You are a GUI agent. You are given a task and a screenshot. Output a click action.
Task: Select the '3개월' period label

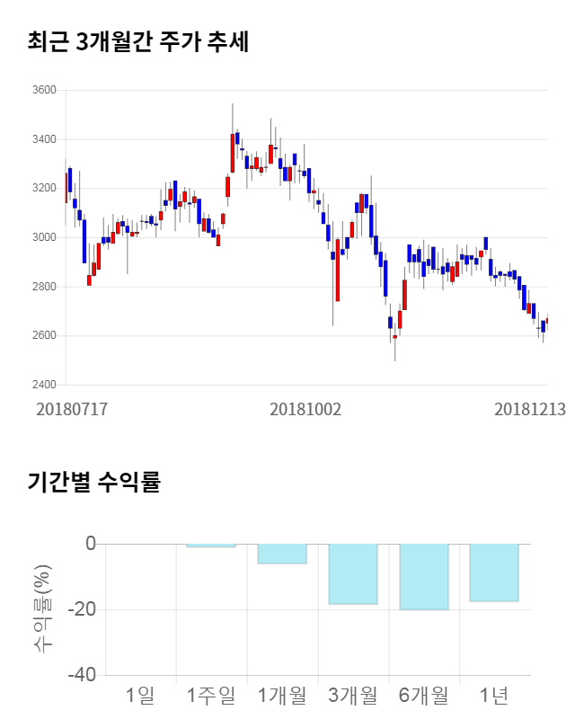tap(353, 695)
